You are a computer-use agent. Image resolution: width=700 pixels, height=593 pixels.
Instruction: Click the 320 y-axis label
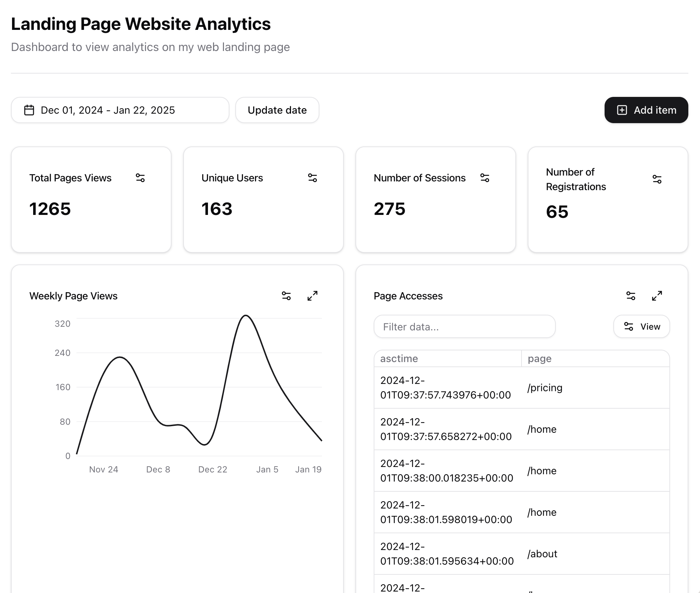click(x=62, y=324)
